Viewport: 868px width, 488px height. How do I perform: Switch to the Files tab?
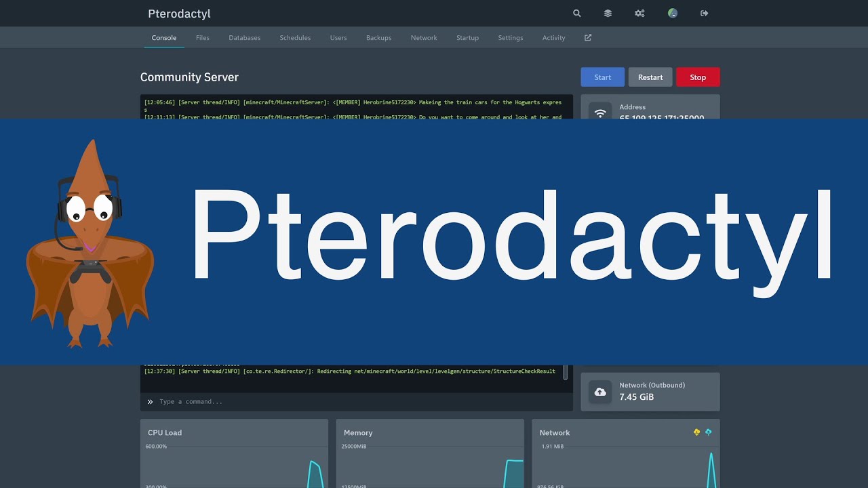click(203, 38)
